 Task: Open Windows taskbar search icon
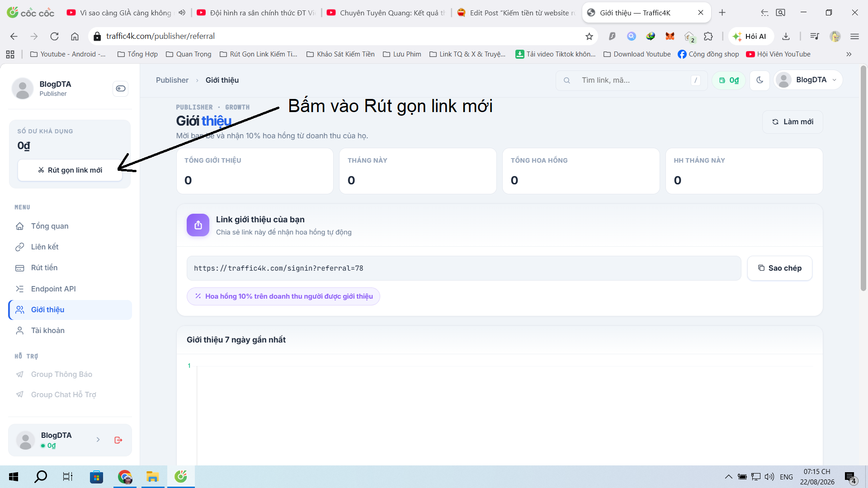coord(41,477)
